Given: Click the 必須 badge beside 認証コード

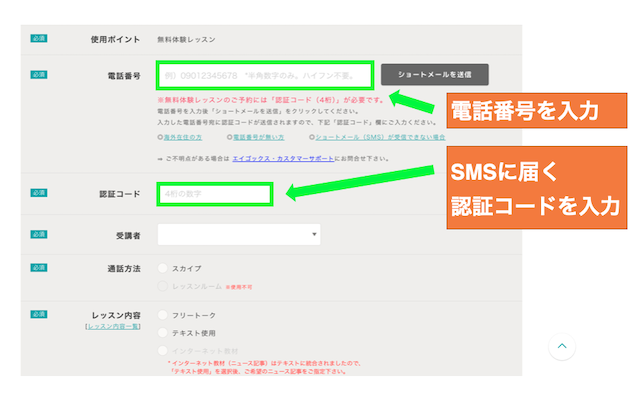Looking at the screenshot, I should point(39,193).
